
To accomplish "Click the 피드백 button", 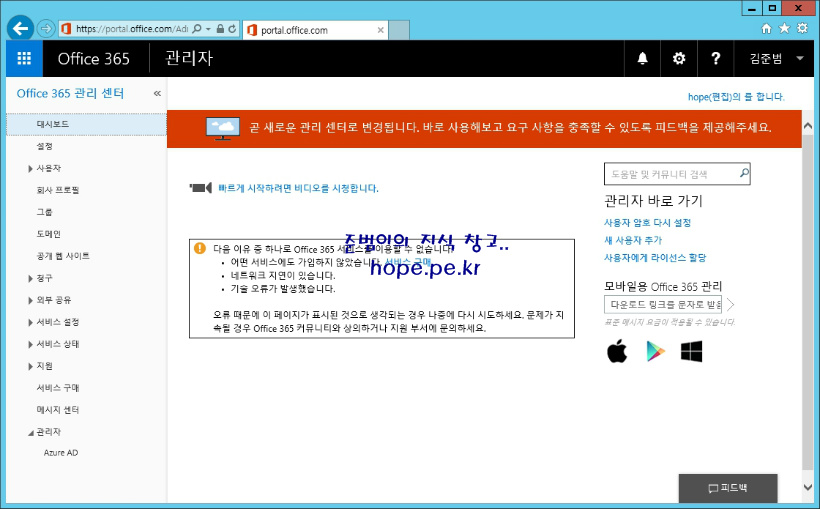I will [x=727, y=488].
